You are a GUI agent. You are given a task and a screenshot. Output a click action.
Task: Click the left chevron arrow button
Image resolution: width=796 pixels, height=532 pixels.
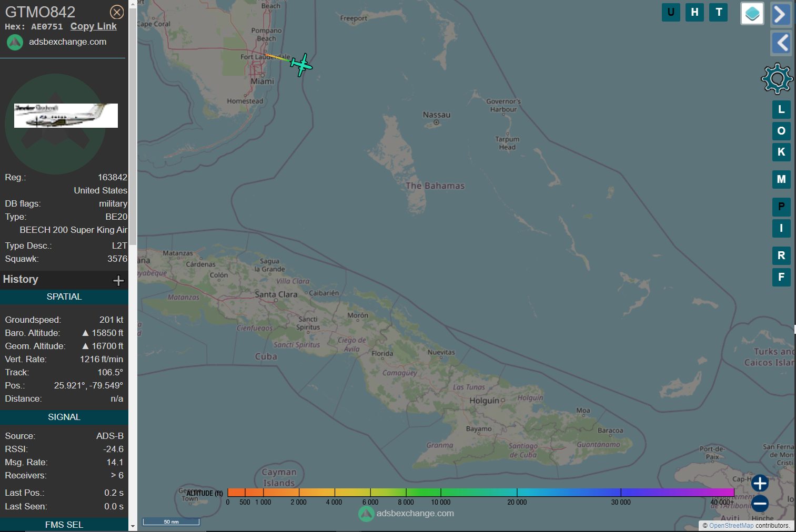point(781,43)
